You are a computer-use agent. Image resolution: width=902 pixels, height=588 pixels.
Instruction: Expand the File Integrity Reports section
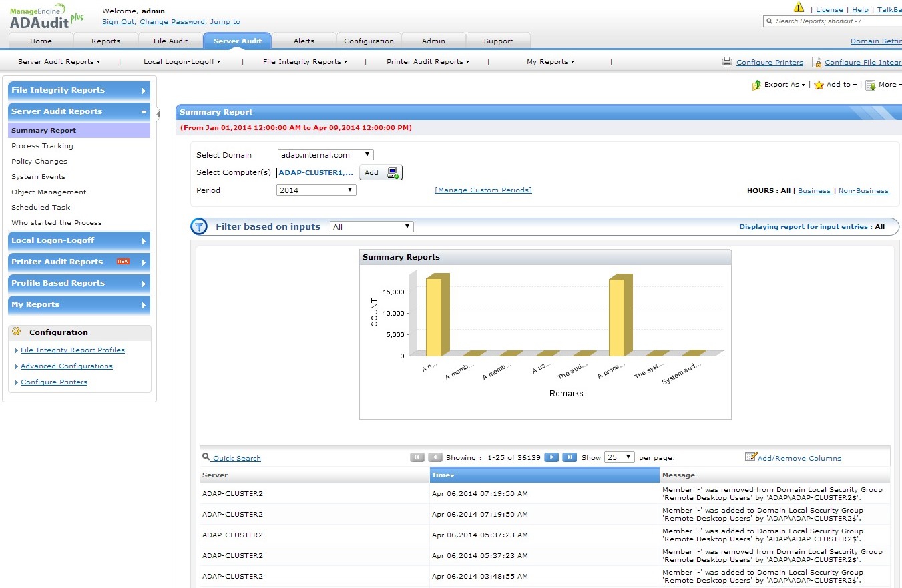(79, 91)
